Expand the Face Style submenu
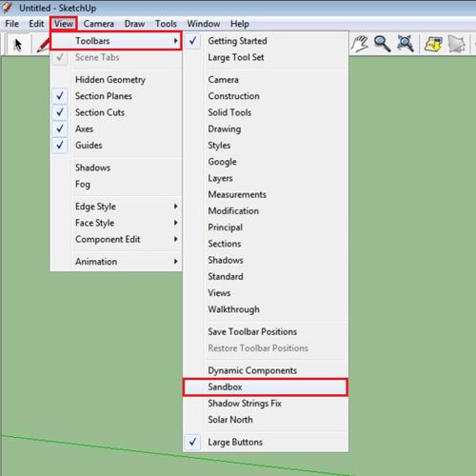The image size is (476, 476). click(x=116, y=223)
